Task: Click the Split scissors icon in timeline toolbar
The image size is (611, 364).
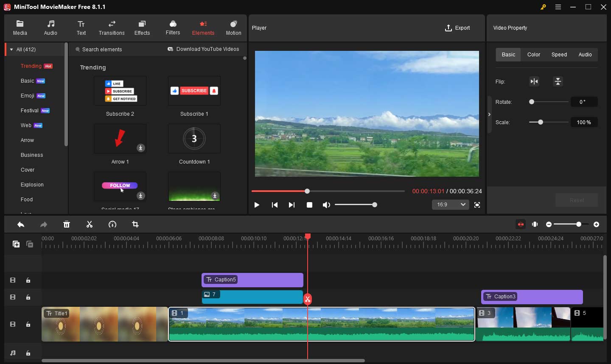Action: coord(89,224)
